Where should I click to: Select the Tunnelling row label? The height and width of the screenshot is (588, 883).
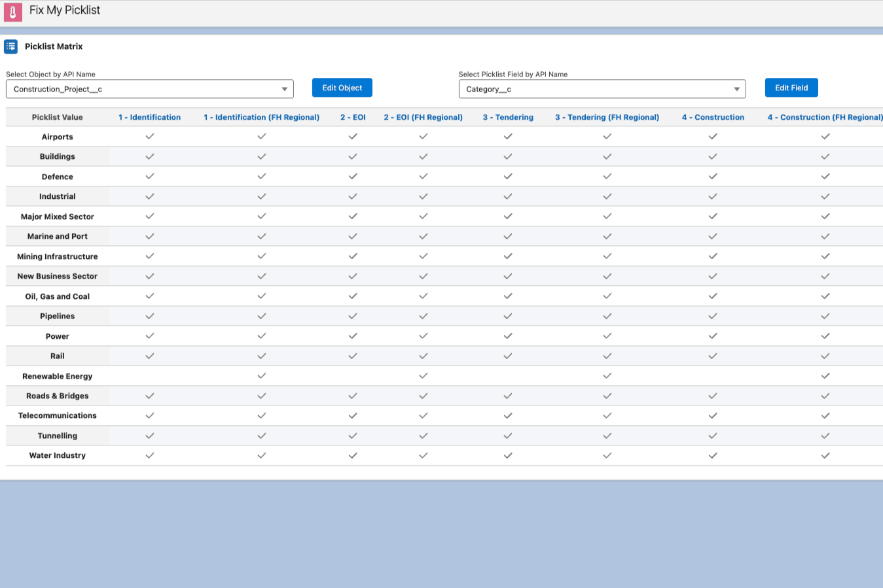pos(58,436)
